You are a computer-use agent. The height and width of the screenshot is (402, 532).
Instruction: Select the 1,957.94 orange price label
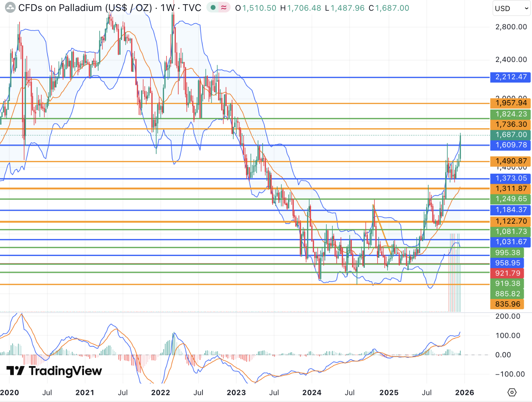pyautogui.click(x=511, y=103)
